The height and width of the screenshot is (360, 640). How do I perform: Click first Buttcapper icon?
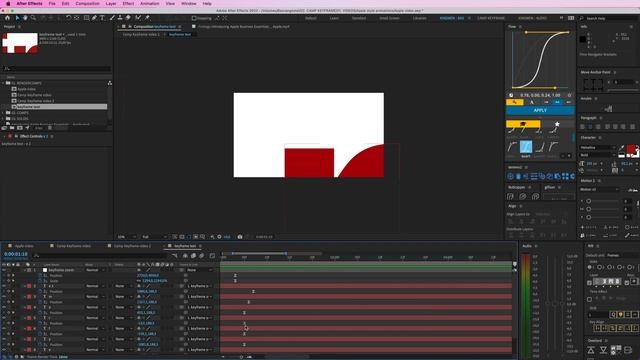[510, 196]
